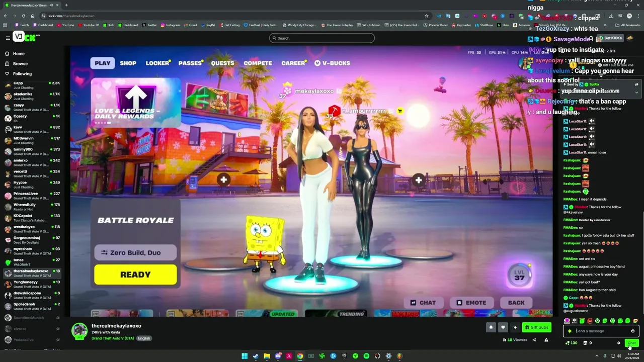644x362 pixels.
Task: Add player with right plus slot
Action: [419, 179]
